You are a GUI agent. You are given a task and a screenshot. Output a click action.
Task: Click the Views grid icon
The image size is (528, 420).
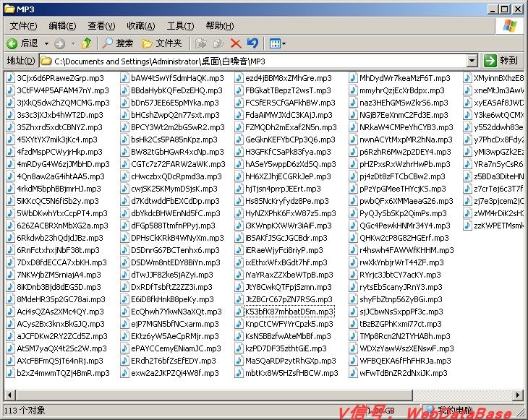(x=275, y=43)
